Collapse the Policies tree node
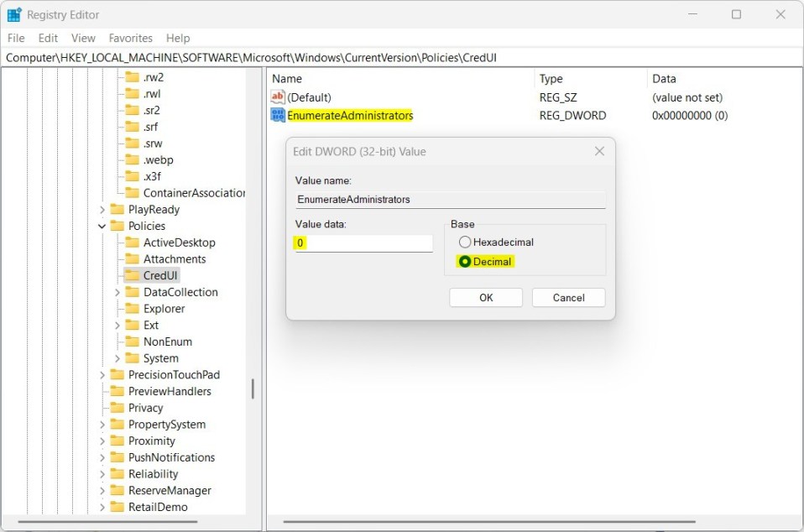The width and height of the screenshot is (804, 532). point(102,226)
